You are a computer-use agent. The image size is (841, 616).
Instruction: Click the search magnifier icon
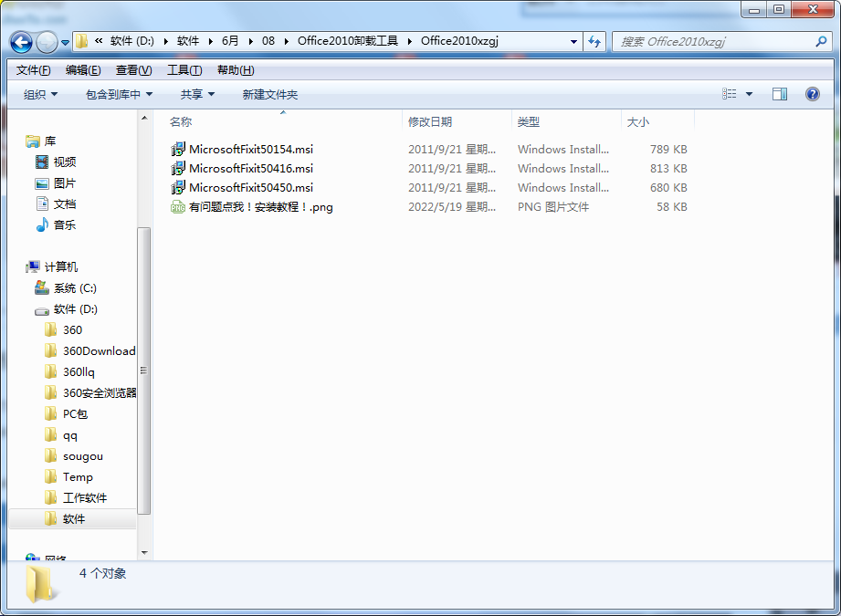(x=821, y=41)
